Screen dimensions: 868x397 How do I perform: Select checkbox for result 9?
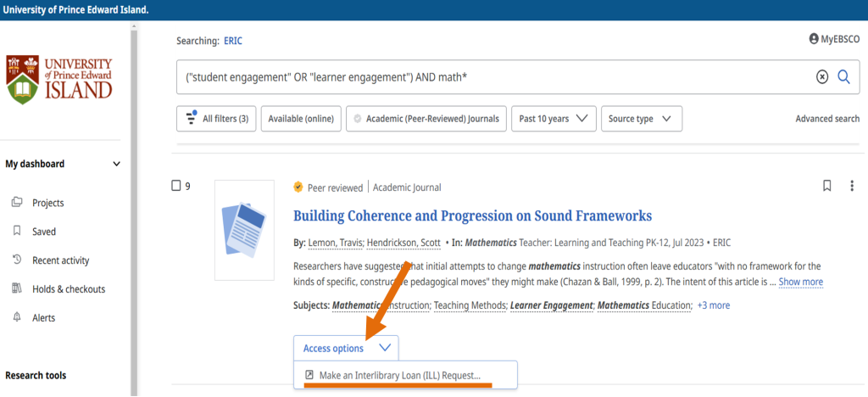176,186
